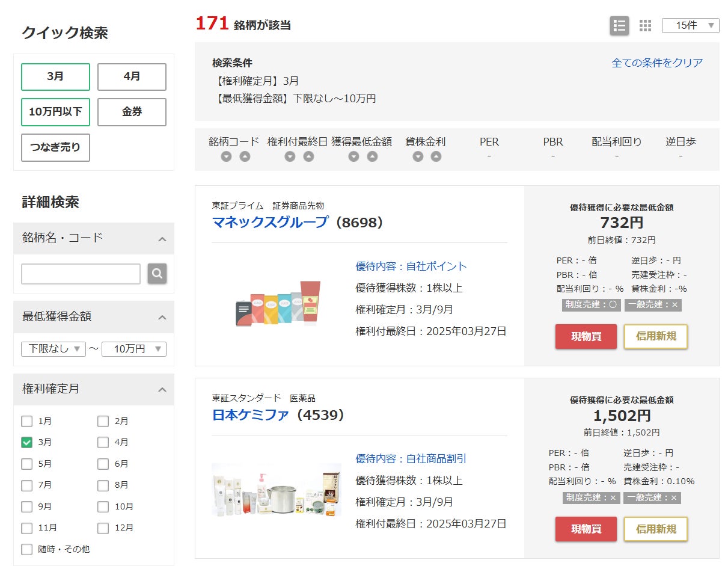Click 現物買 for マネックスグループ
Screen dimensions: 728x566
click(x=586, y=336)
